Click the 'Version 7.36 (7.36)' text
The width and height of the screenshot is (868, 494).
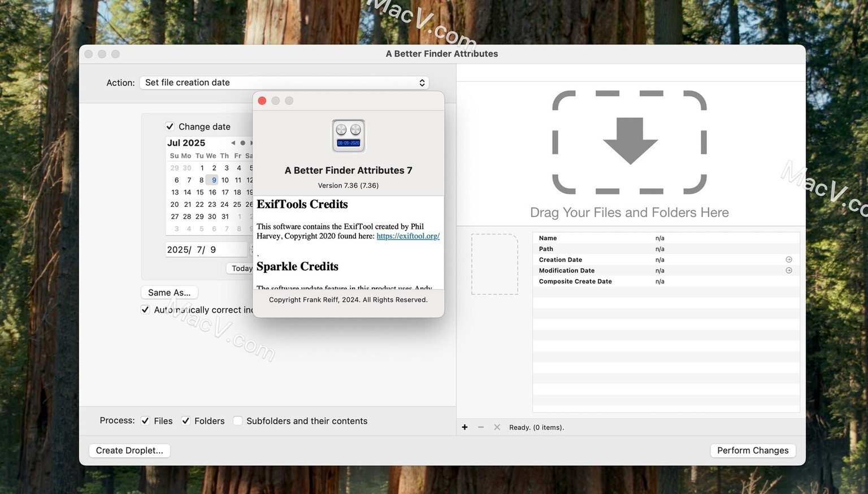coord(348,185)
